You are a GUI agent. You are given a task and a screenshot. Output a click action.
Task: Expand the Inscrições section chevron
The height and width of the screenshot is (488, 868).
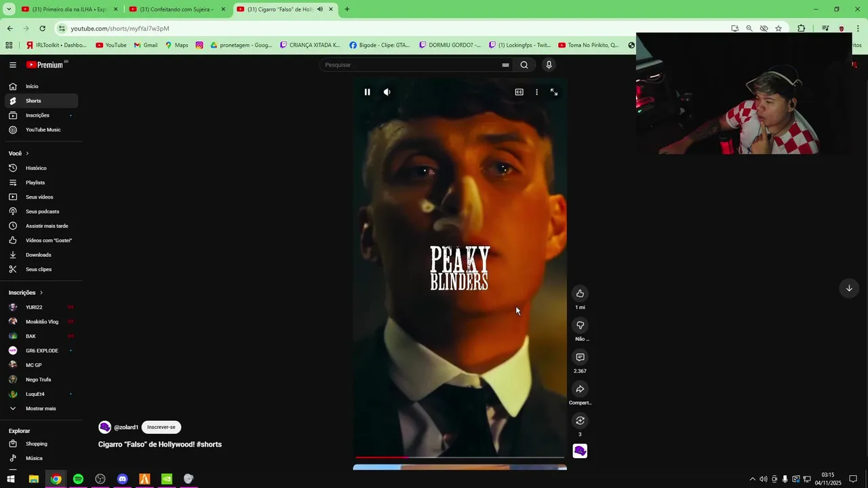41,293
